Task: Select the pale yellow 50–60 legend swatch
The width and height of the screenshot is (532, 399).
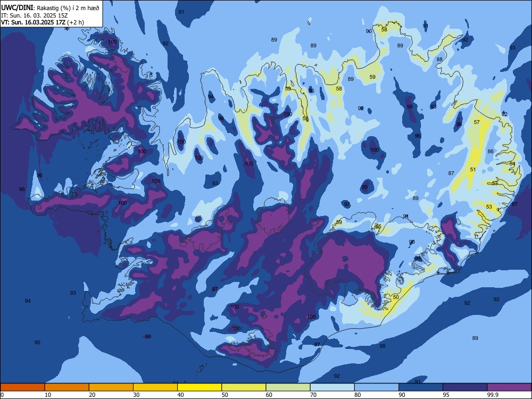Action: [x=244, y=387]
